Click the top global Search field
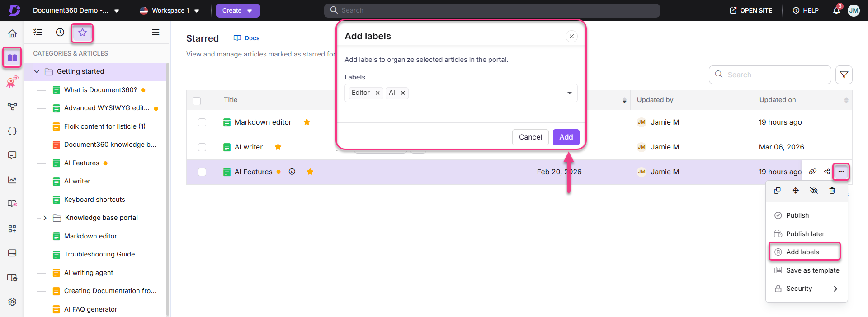The height and width of the screenshot is (317, 868). point(492,10)
